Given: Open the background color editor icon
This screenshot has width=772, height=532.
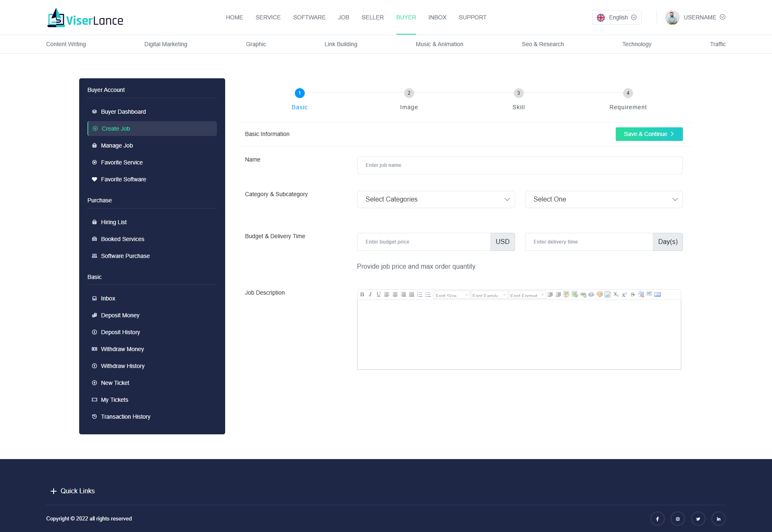Looking at the screenshot, I should tap(608, 294).
